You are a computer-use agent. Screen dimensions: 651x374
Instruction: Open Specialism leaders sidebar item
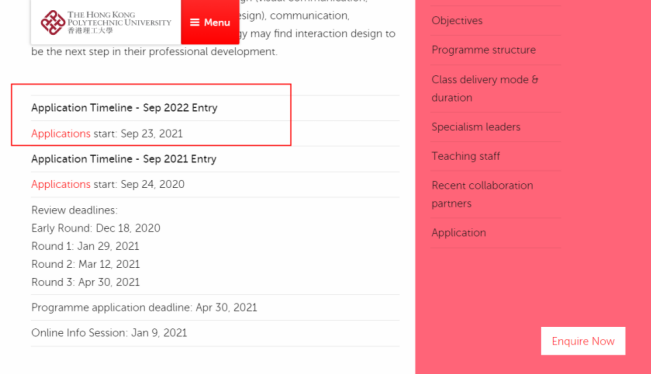[x=476, y=127]
